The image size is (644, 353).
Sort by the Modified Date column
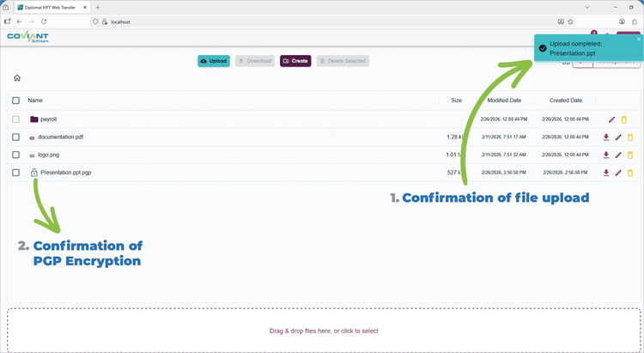point(504,100)
